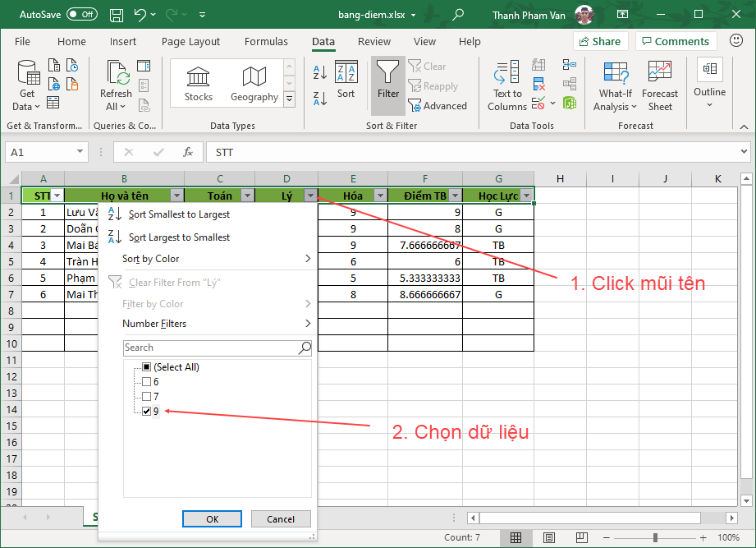756x548 pixels.
Task: Click the Ribbon Display Options icon
Action: tap(622, 15)
